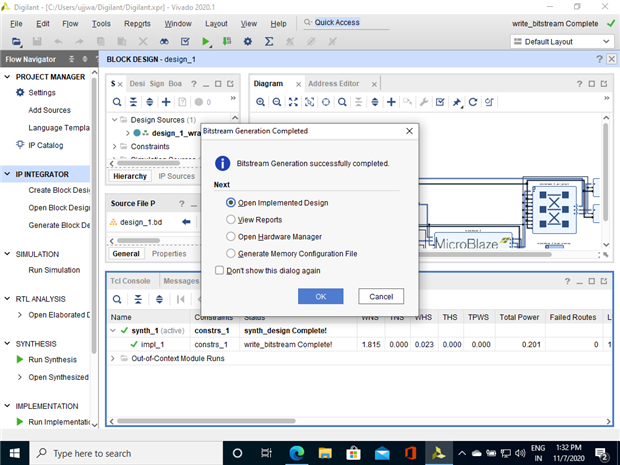This screenshot has width=620, height=465.
Task: Check Don't show this dialog again
Action: (219, 270)
